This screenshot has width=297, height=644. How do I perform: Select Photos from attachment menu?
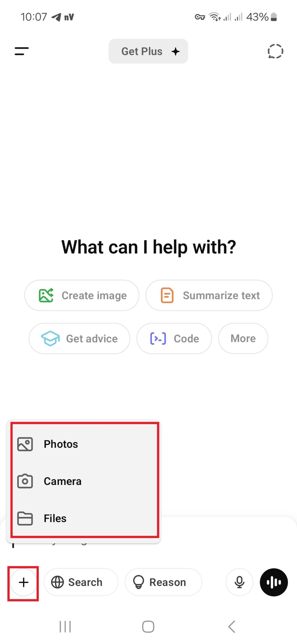pyautogui.click(x=85, y=444)
